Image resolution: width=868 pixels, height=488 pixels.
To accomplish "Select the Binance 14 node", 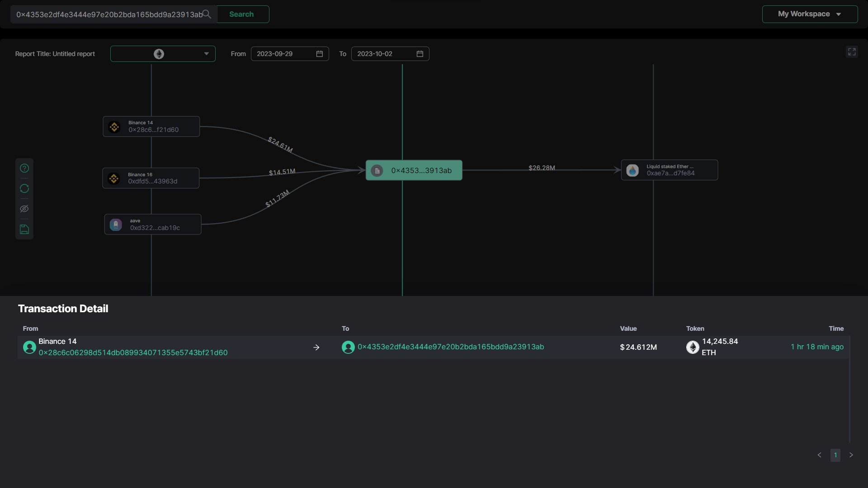I will (x=151, y=127).
